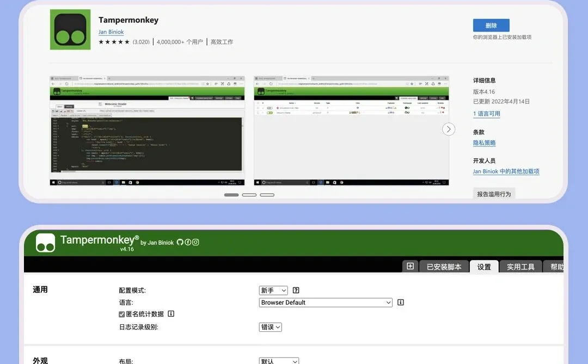Click the second carousel indicator dot
This screenshot has width=588, height=364.
pyautogui.click(x=249, y=194)
